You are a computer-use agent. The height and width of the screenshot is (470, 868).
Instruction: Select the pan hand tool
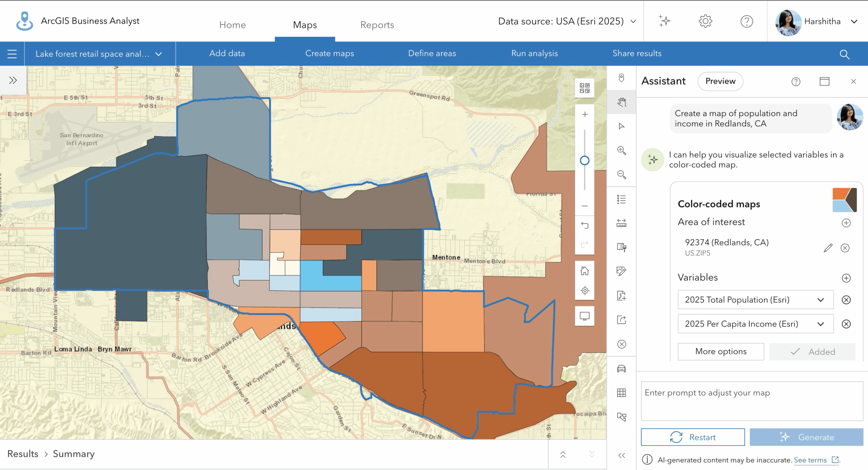tap(621, 102)
